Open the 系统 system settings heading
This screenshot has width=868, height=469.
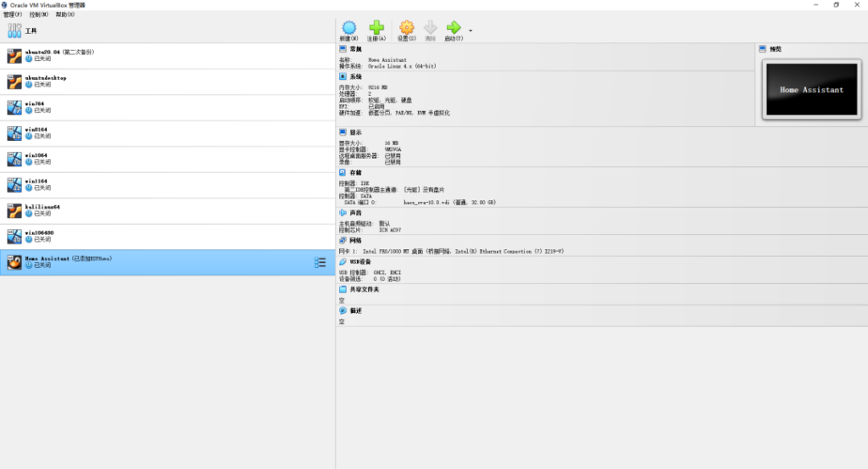tap(355, 77)
